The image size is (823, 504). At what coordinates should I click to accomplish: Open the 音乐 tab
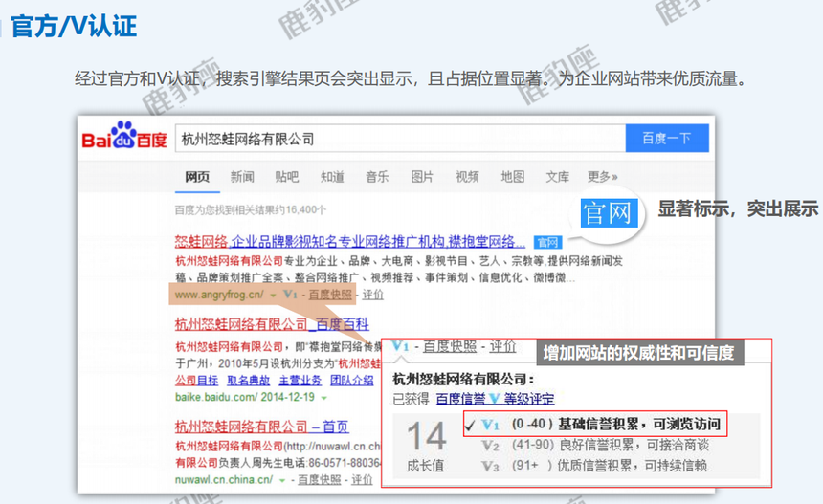377,177
